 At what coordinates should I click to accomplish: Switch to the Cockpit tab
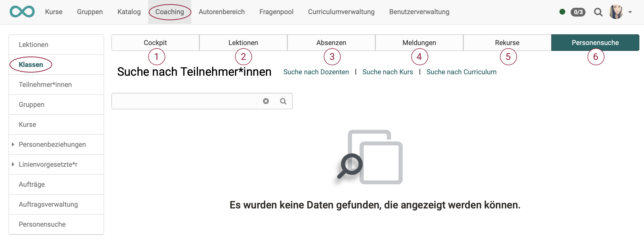[x=155, y=42]
